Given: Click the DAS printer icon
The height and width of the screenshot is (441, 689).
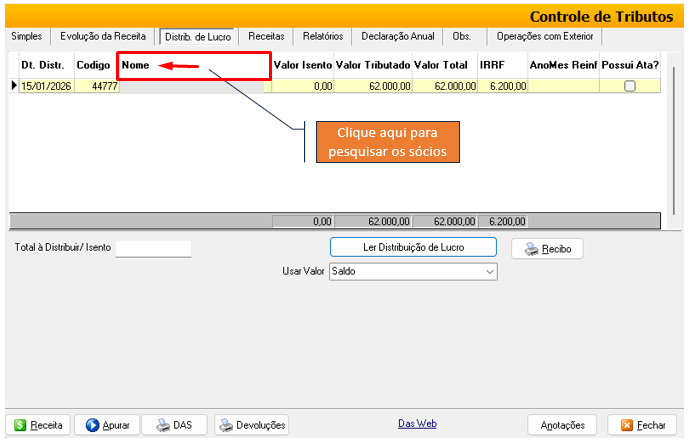Looking at the screenshot, I should 162,425.
